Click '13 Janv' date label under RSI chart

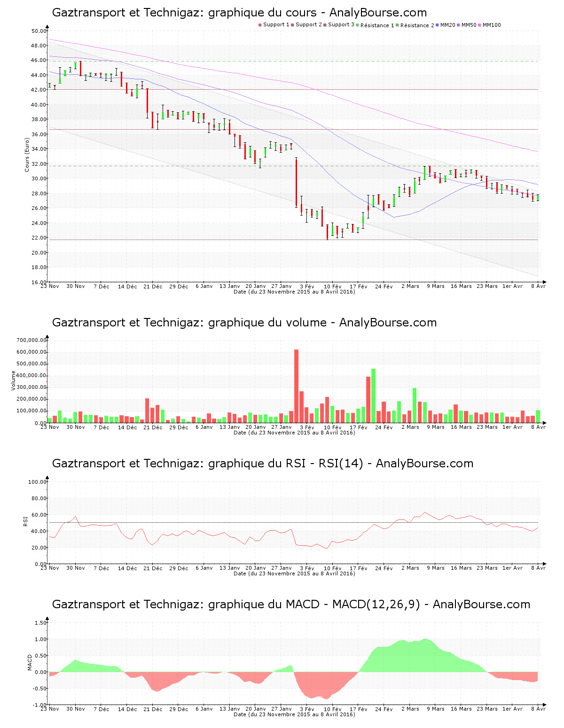[230, 568]
